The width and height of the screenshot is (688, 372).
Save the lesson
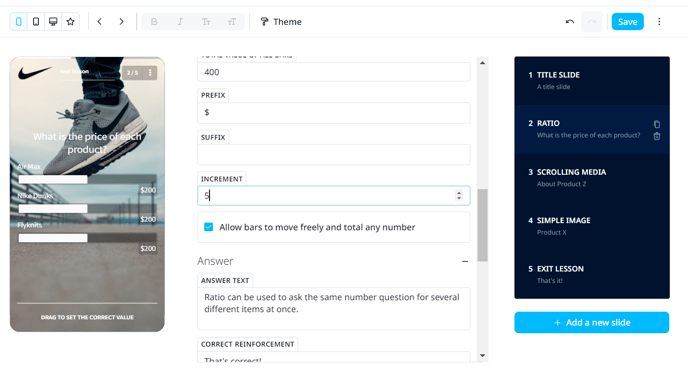pyautogui.click(x=627, y=21)
